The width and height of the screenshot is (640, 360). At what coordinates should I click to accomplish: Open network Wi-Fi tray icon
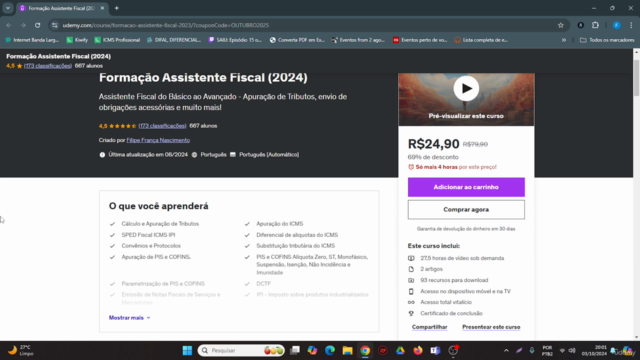point(562,350)
